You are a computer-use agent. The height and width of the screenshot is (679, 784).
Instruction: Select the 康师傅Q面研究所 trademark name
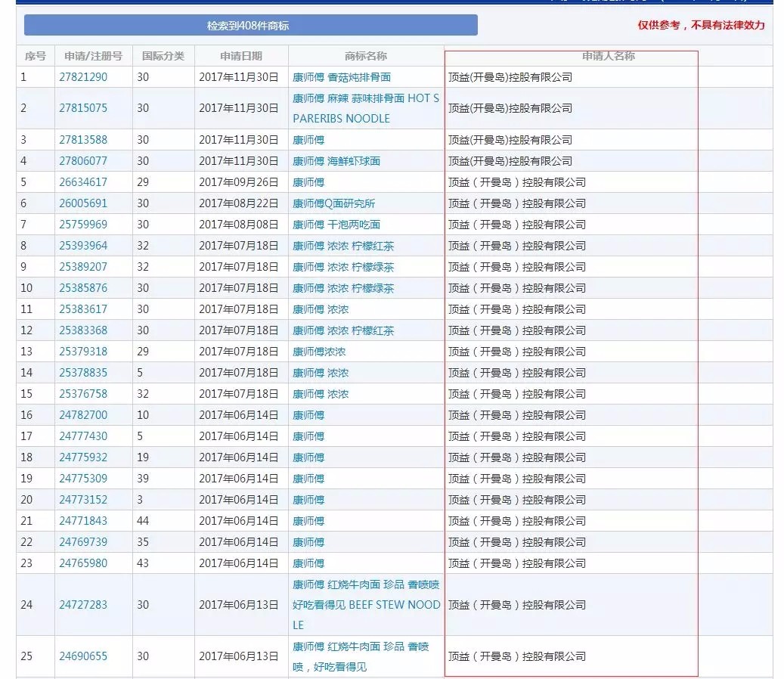tap(333, 203)
